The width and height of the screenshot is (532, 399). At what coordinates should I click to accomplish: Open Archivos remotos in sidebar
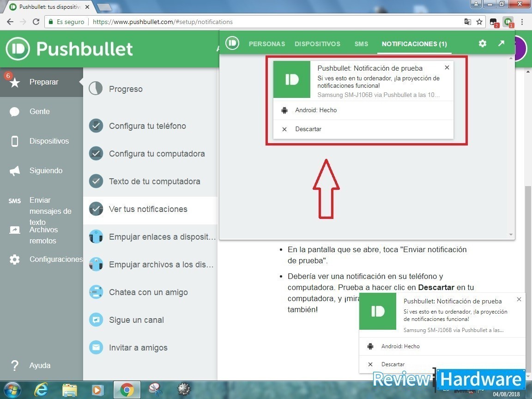[x=42, y=235]
